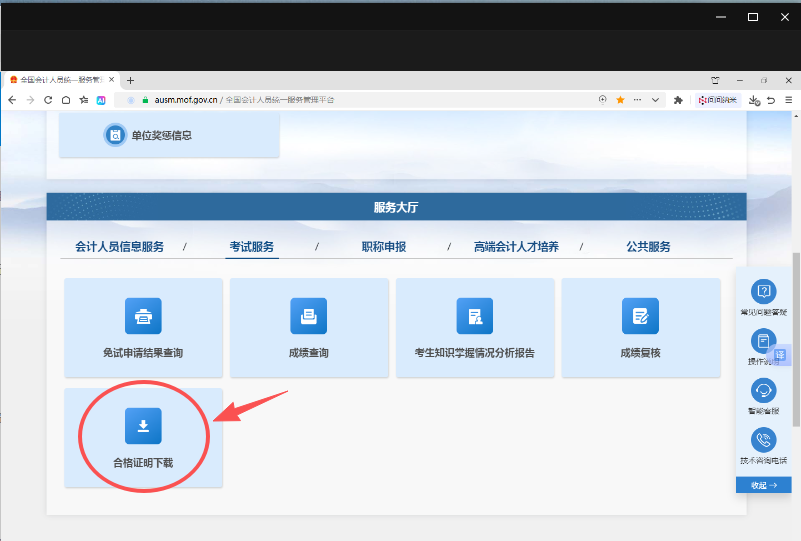801x541 pixels.
Task: Switch to 高端会计人才培养 tab
Action: [x=516, y=247]
